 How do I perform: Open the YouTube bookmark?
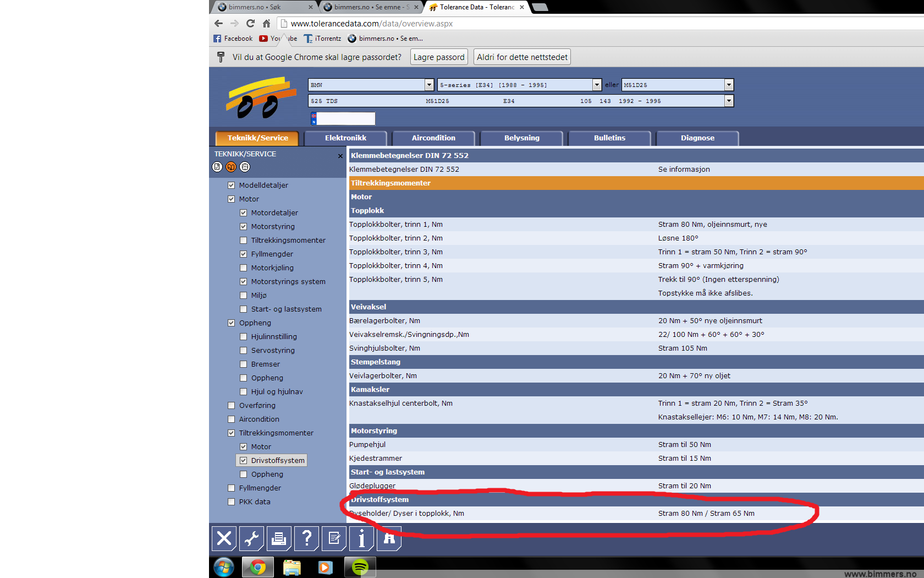point(278,39)
